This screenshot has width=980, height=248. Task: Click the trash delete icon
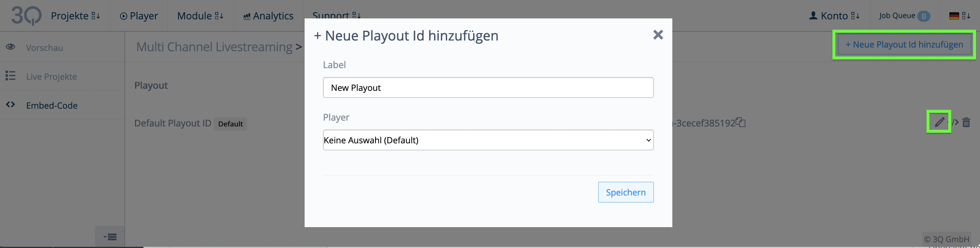point(966,122)
